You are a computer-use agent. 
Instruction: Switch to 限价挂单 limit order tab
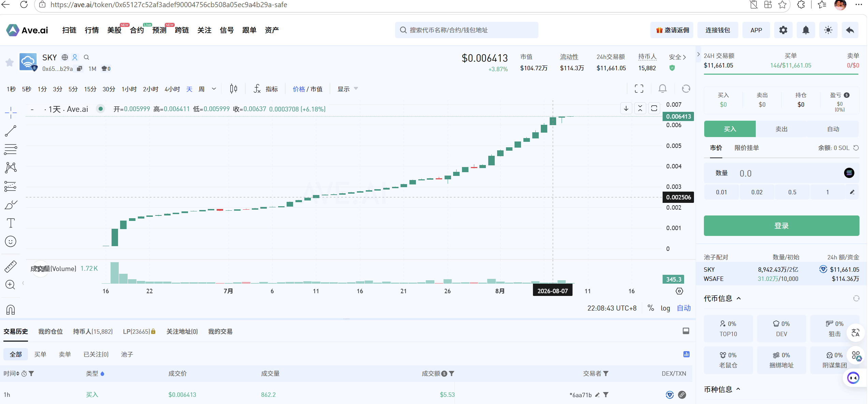[x=747, y=148]
